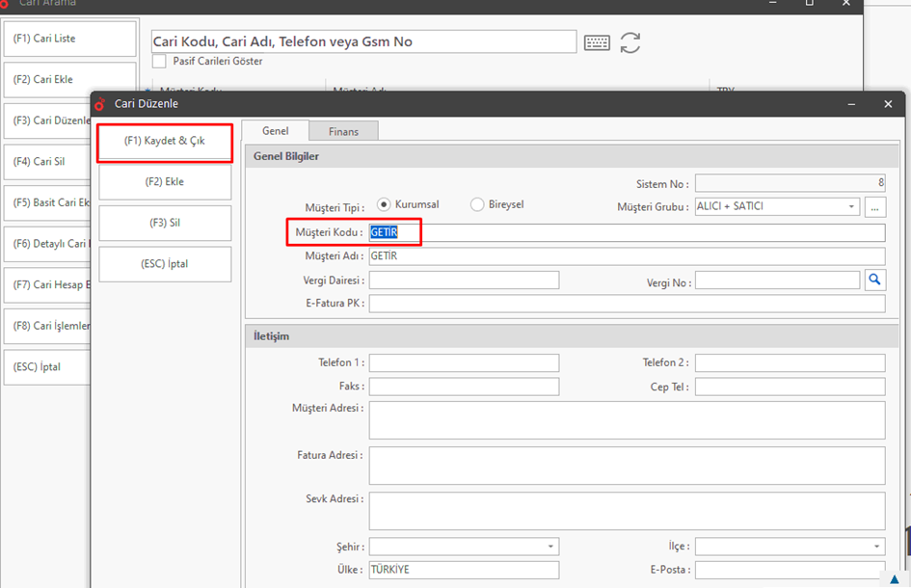Click the E-Fatura PK input field
Viewport: 911px width, 588px height.
(x=627, y=304)
